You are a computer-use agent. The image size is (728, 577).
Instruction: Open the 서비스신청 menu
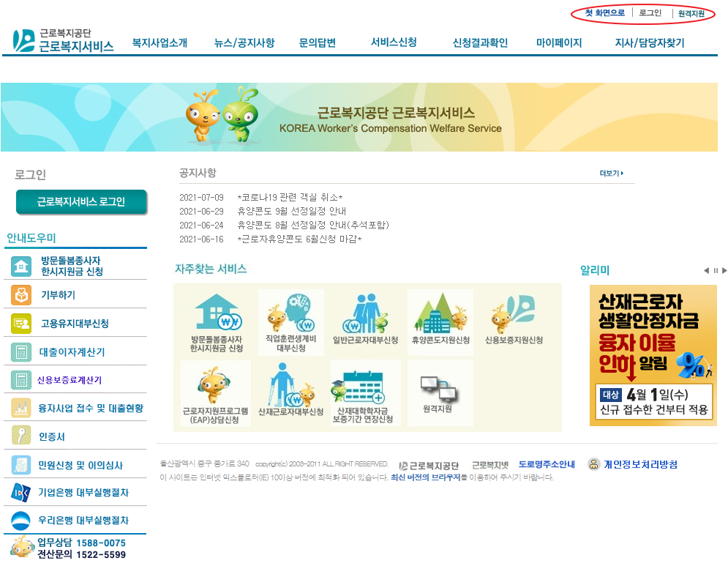[x=394, y=42]
